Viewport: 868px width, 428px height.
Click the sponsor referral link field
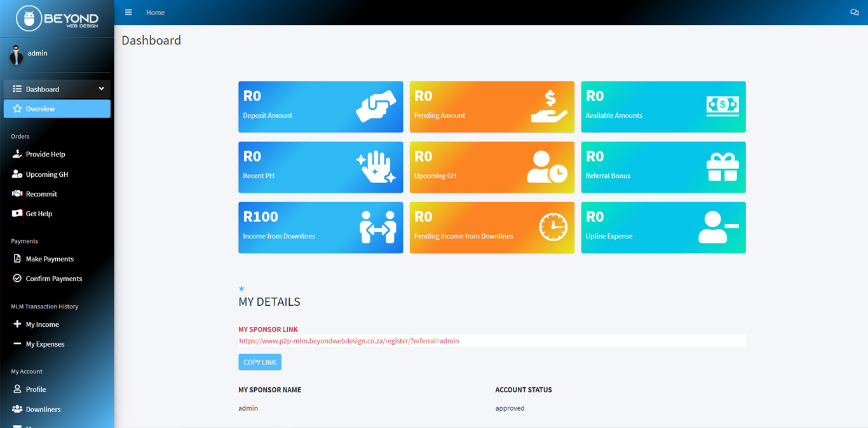(x=491, y=341)
